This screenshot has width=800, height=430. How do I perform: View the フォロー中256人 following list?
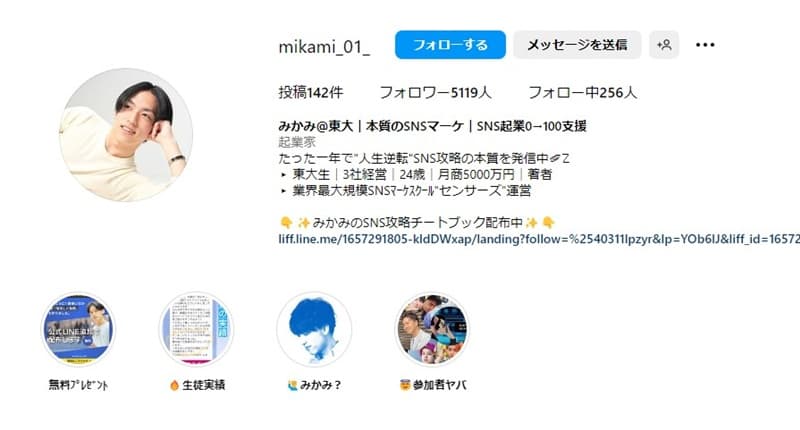(582, 92)
